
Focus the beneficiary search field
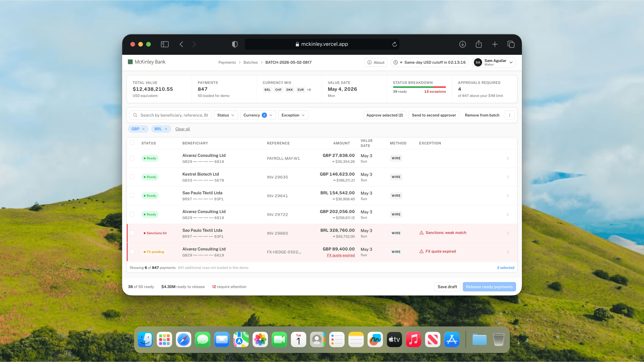(x=171, y=115)
